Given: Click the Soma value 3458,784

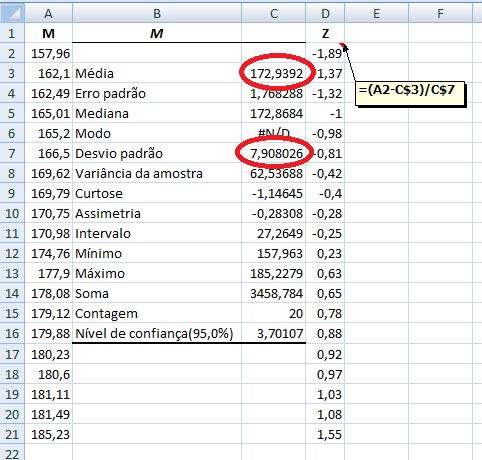Looking at the screenshot, I should (274, 293).
